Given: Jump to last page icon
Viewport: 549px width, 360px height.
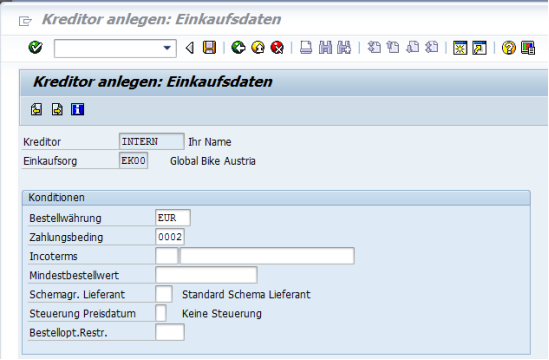Looking at the screenshot, I should click(432, 47).
